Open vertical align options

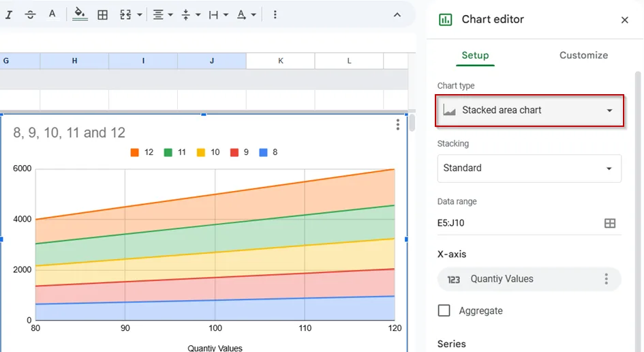tap(185, 15)
